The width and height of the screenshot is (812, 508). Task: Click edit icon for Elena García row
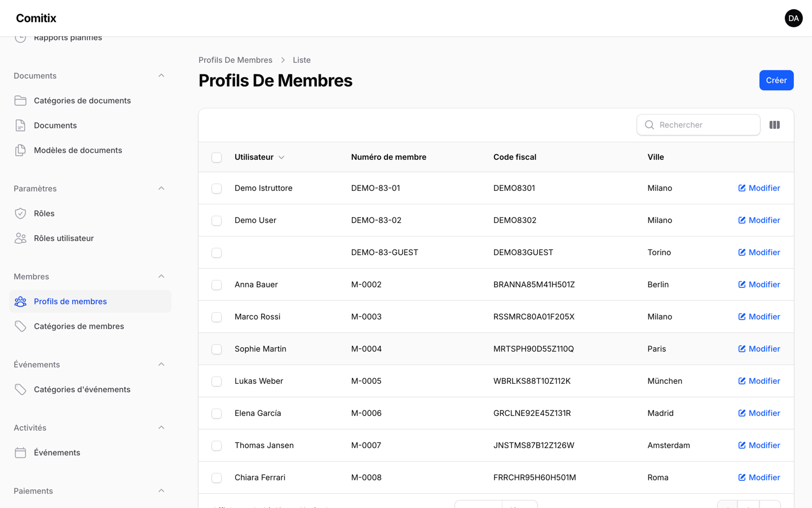[742, 413]
